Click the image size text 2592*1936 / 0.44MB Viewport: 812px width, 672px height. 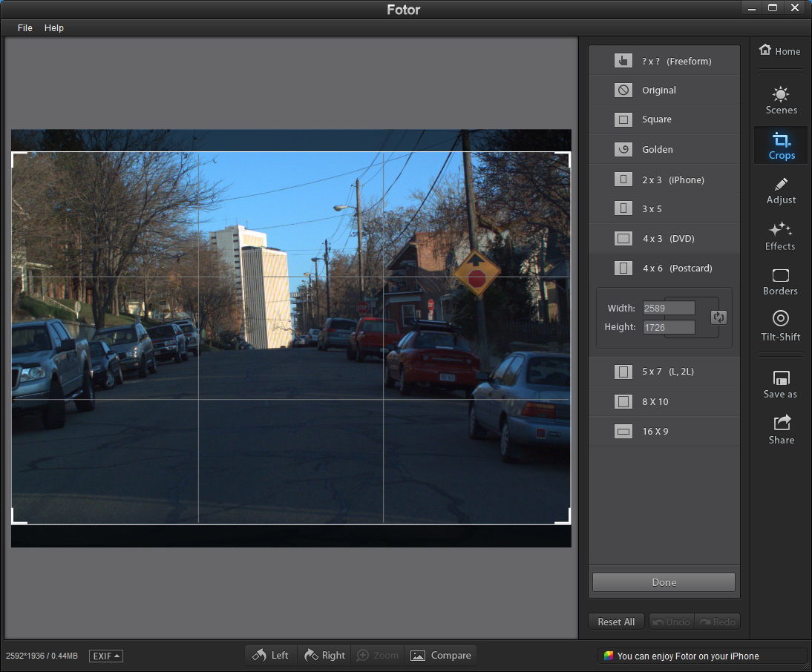[42, 656]
